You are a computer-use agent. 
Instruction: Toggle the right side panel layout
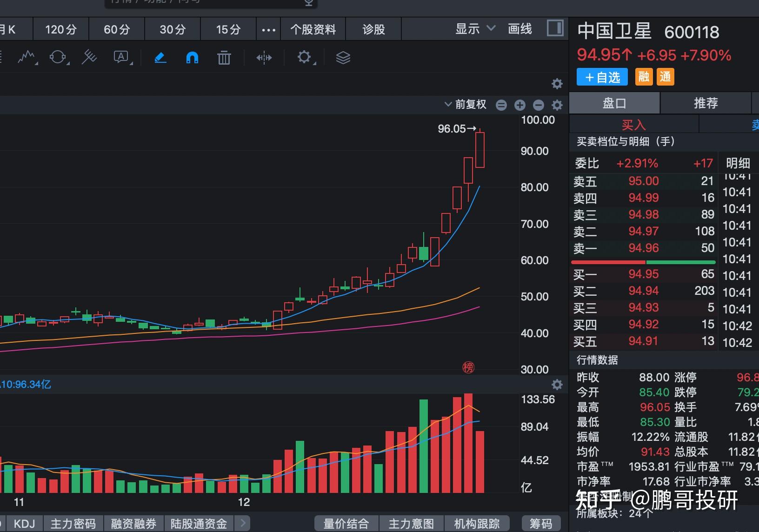tap(555, 28)
